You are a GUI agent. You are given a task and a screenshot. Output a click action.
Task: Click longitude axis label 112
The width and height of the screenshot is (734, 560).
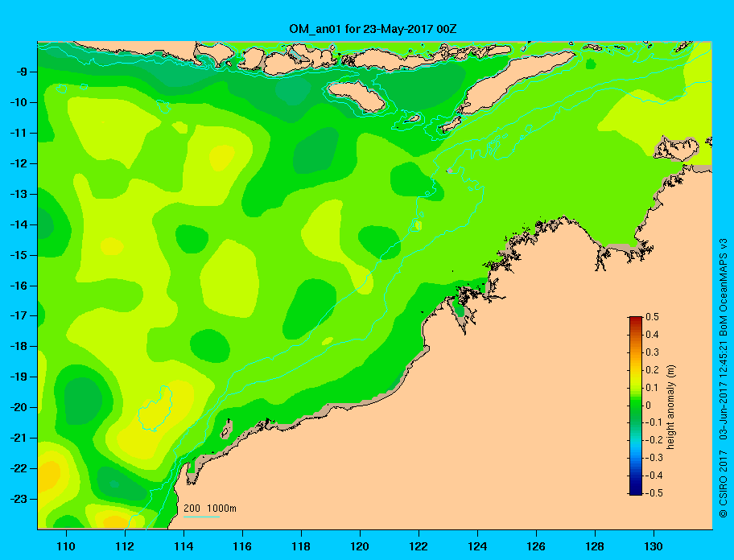pyautogui.click(x=125, y=546)
